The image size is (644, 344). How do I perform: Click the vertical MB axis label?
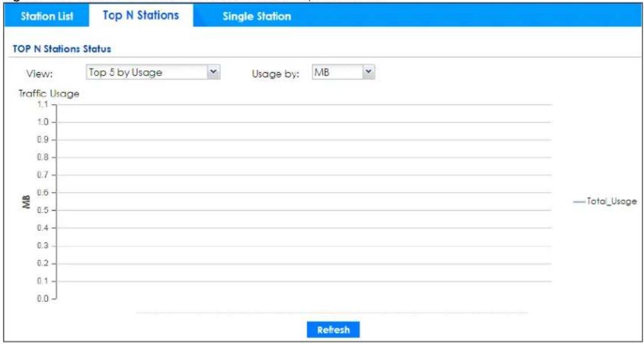click(28, 203)
